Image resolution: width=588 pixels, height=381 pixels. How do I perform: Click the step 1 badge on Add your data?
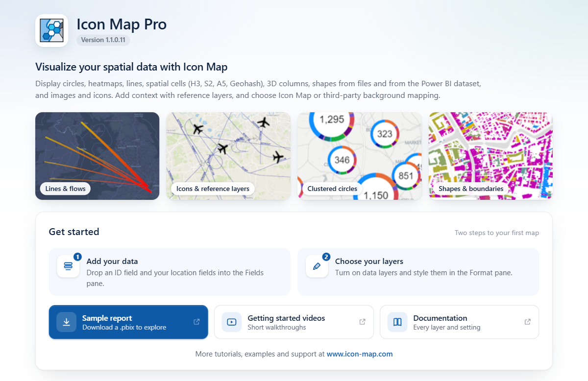pyautogui.click(x=77, y=257)
